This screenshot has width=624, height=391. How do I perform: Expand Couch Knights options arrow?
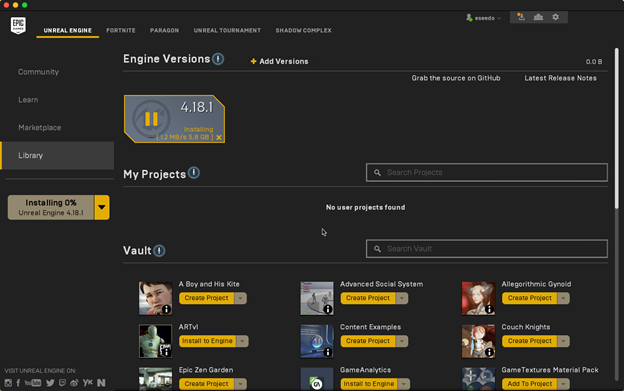point(564,341)
